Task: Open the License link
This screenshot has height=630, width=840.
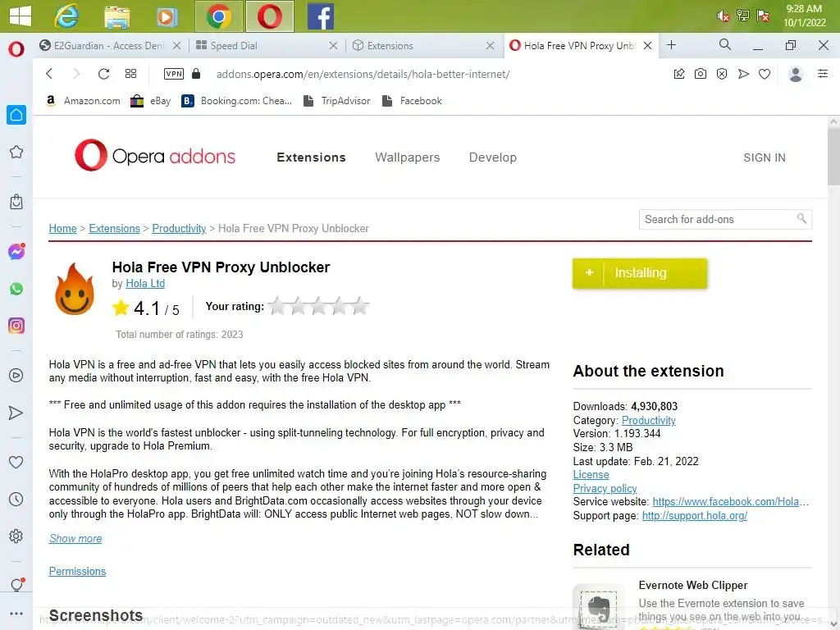Action: (591, 475)
